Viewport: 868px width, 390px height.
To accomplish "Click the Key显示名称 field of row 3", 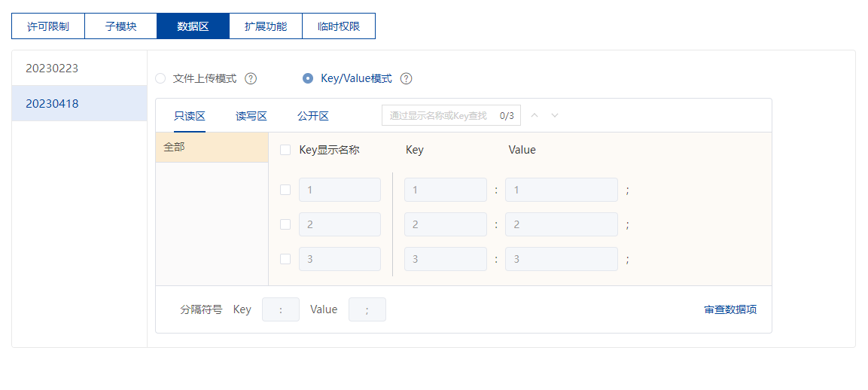I will click(340, 259).
